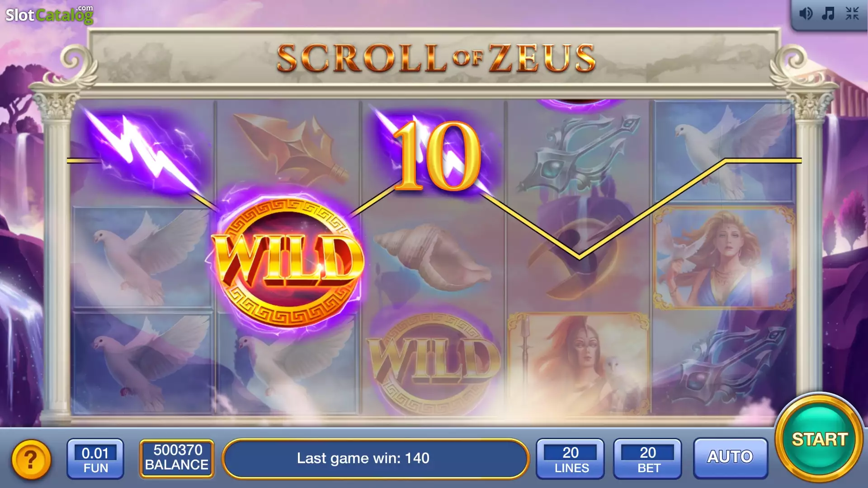Select the purple lightning bolt on reel one

[143, 153]
